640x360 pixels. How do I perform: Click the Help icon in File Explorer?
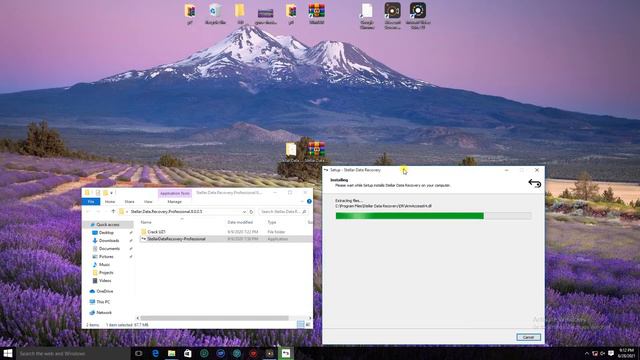[309, 202]
